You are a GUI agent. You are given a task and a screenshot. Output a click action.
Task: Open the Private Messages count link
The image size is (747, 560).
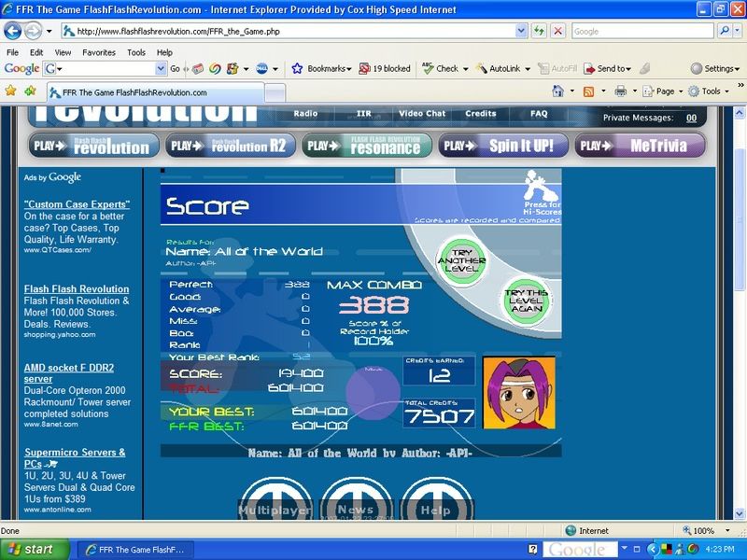click(x=691, y=118)
